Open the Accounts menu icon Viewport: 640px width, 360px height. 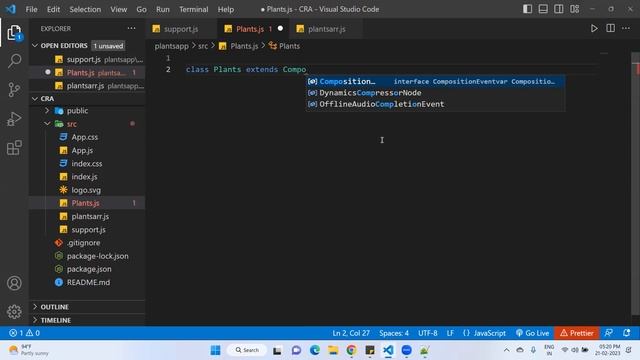point(14,283)
